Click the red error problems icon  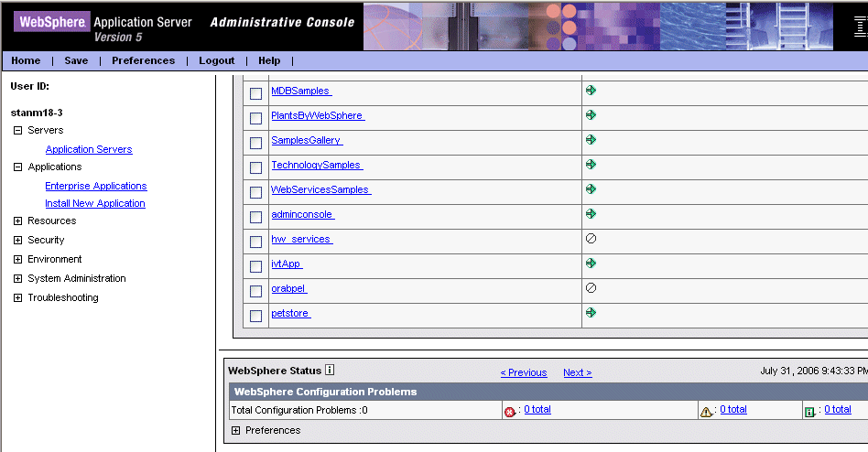510,412
